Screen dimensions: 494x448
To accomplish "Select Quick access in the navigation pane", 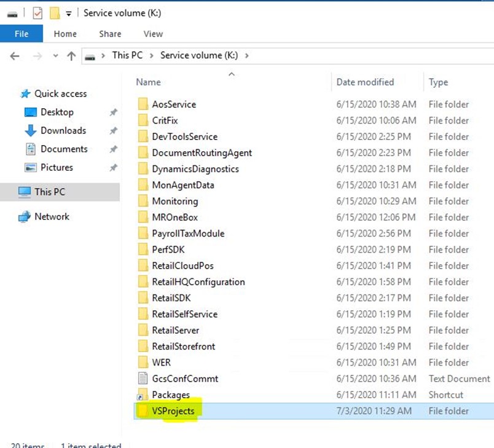I will 60,93.
